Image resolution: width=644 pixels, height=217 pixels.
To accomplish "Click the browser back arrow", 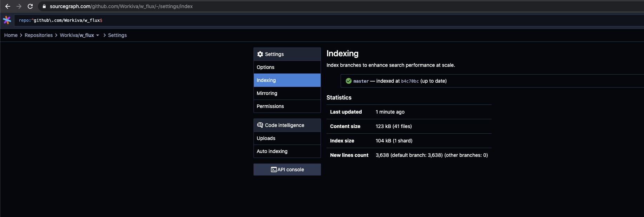I will pos(8,6).
